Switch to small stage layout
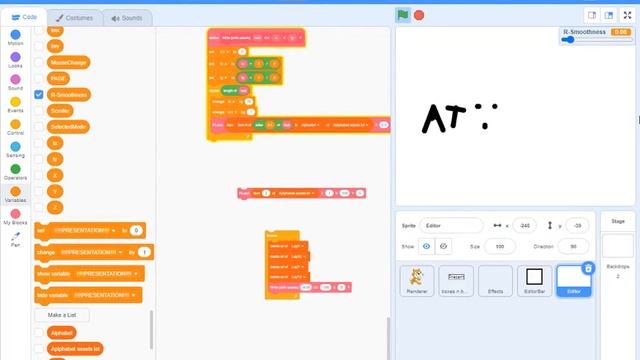640x360 pixels. click(592, 16)
